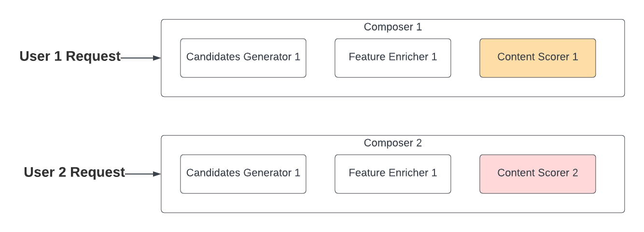Click blank canvas between the two Composer containers
The height and width of the screenshot is (232, 644).
coord(392,116)
